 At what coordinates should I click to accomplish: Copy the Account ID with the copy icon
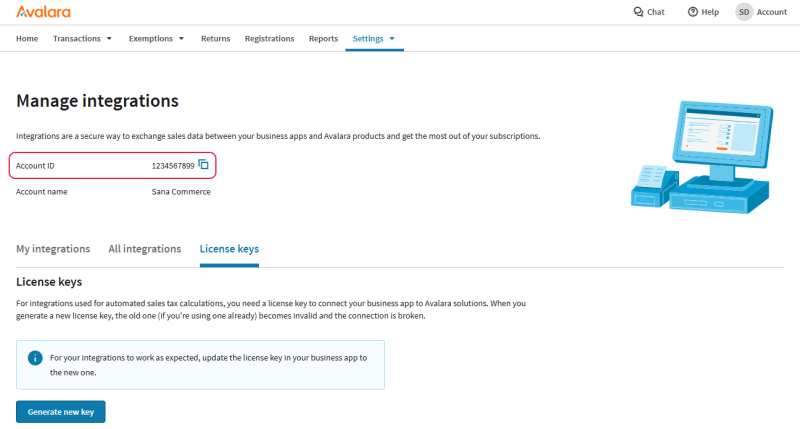(203, 165)
